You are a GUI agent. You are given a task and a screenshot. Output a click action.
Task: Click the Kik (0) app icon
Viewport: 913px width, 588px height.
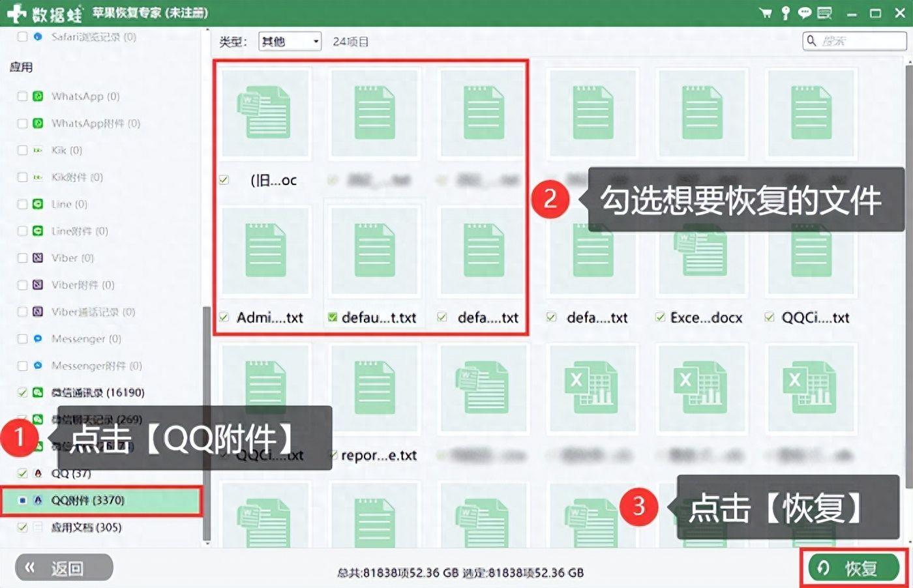tap(38, 150)
